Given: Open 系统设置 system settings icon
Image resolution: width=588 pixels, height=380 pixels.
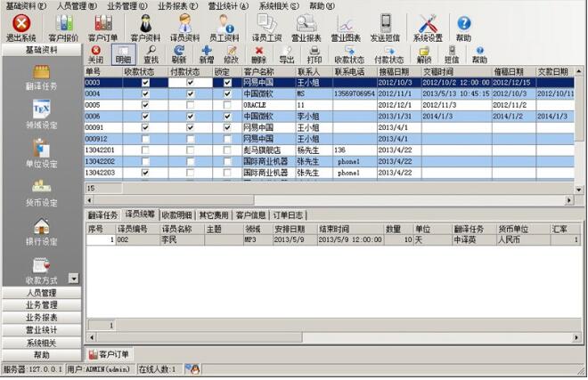Looking at the screenshot, I should [428, 28].
